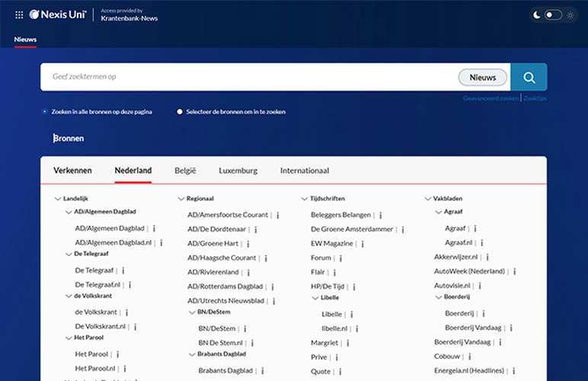Collapse the Agraaf subgroup
Viewport: 588px width, 381px height.
click(x=439, y=213)
